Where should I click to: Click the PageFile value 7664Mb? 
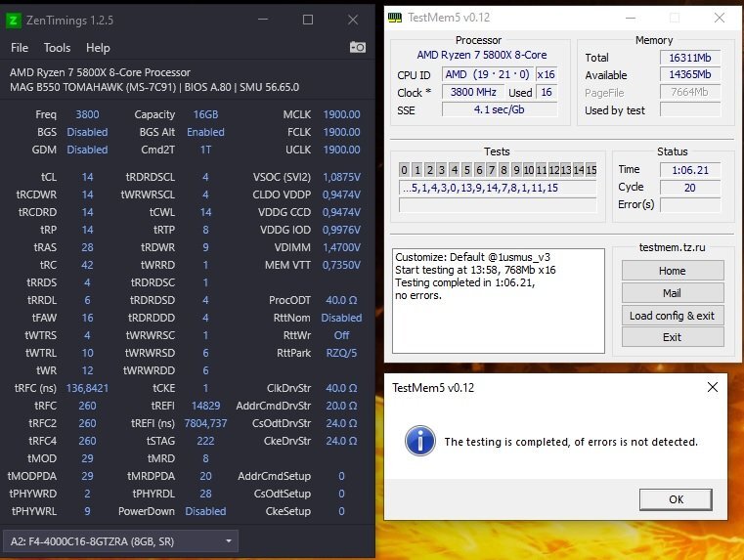[690, 92]
